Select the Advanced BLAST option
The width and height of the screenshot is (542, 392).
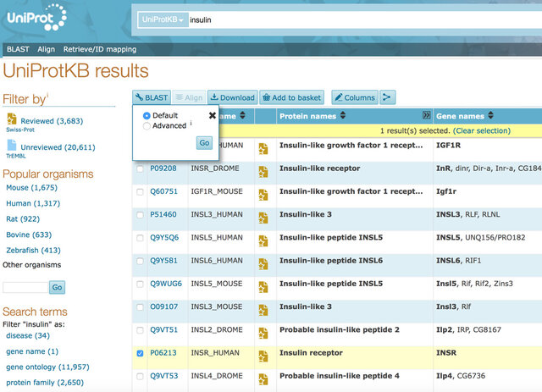147,126
